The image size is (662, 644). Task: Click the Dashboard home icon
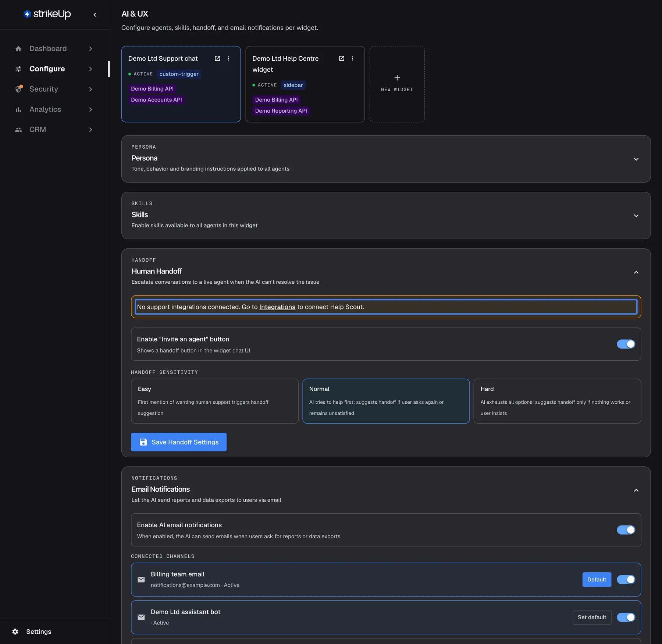coord(18,49)
